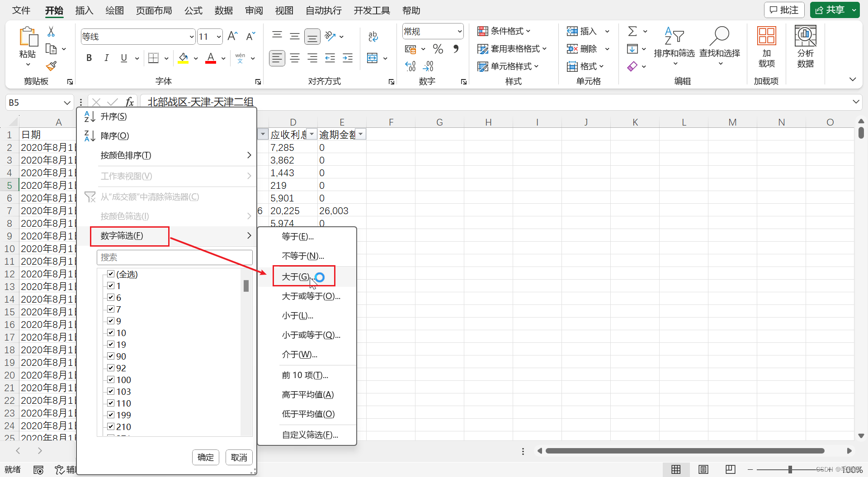Viewport: 868px width, 477px height.
Task: Click the Borders icon
Action: coord(154,58)
